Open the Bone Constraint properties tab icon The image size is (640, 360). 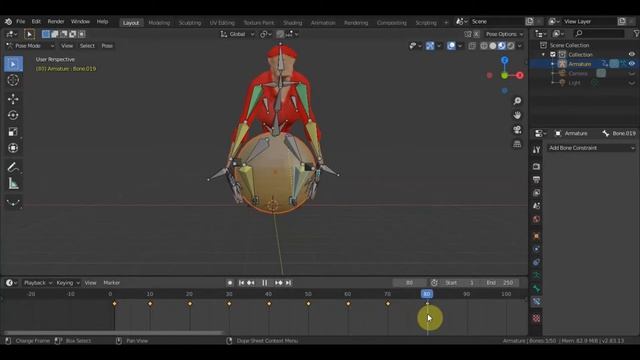536,302
